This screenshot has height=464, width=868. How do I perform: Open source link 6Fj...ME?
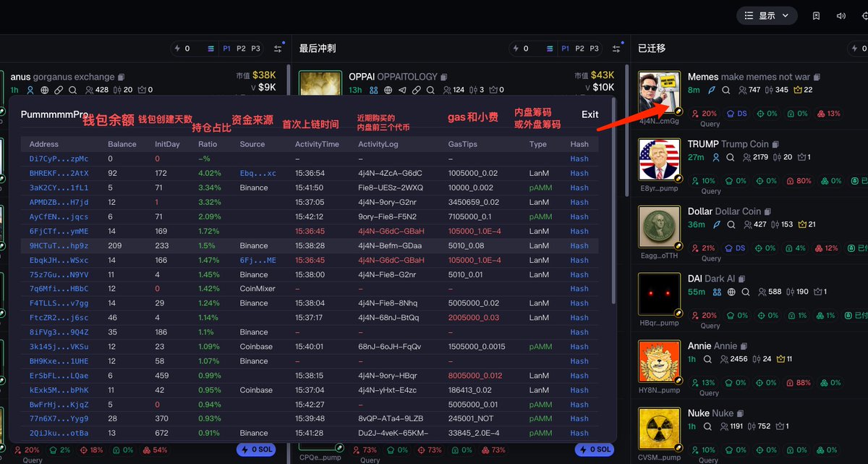258,260
